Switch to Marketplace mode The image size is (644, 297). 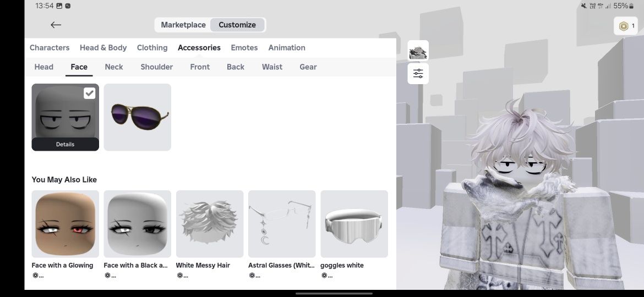[183, 25]
